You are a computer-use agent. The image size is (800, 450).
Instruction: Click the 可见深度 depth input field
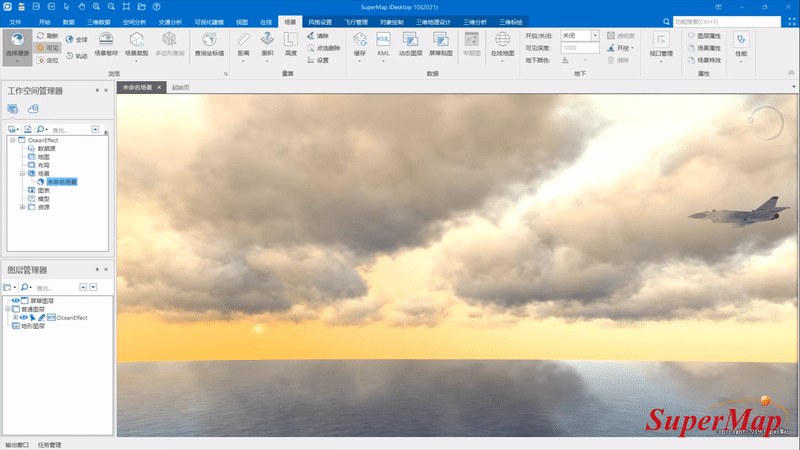tap(580, 48)
